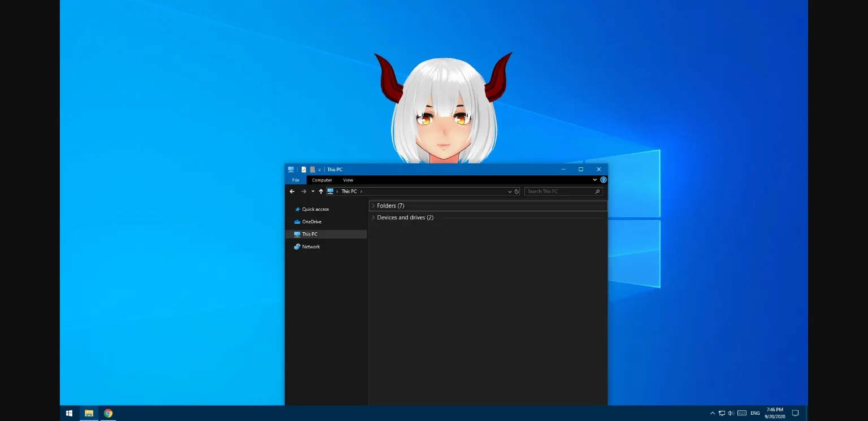Click the Back navigation arrow
The width and height of the screenshot is (868, 421).
[292, 191]
